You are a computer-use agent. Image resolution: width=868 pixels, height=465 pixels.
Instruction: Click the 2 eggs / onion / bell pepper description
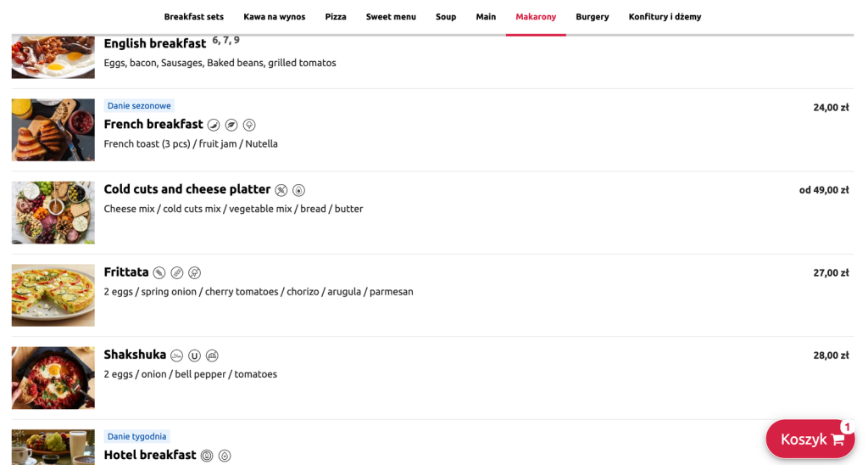pos(191,374)
